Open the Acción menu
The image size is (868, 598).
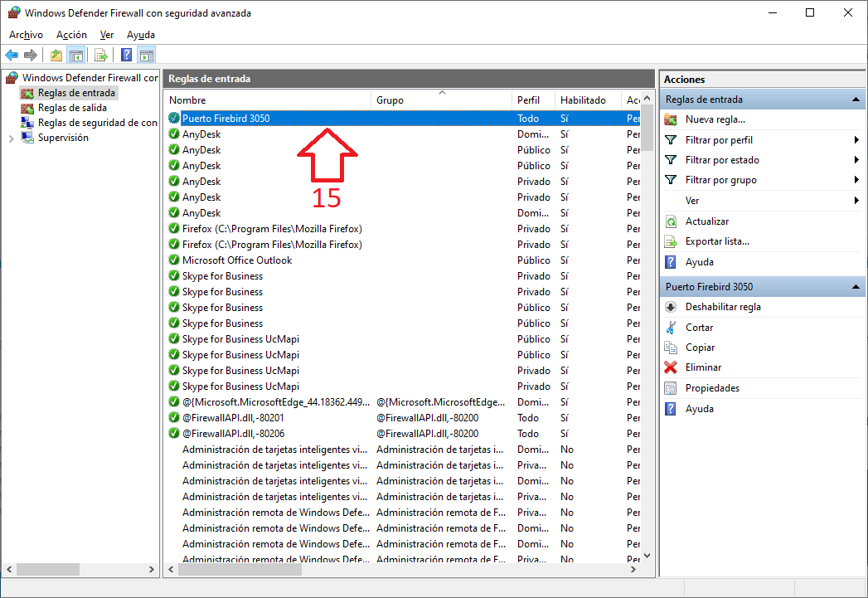coord(71,35)
